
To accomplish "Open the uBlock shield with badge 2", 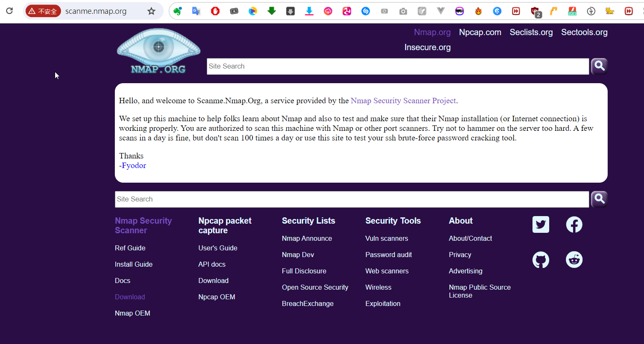I will (x=535, y=12).
